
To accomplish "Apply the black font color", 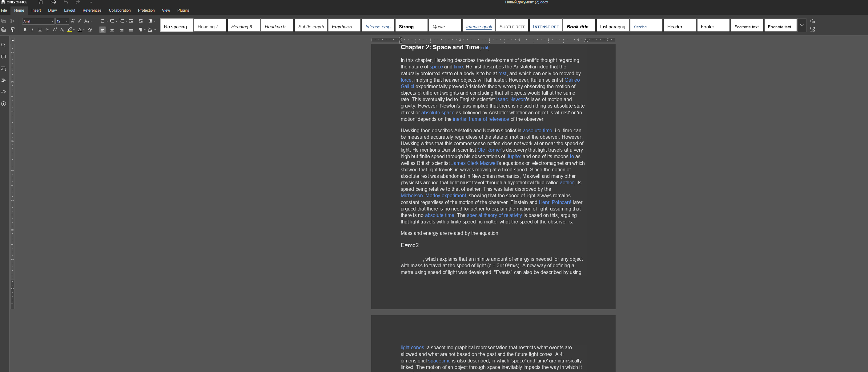I will coord(79,30).
